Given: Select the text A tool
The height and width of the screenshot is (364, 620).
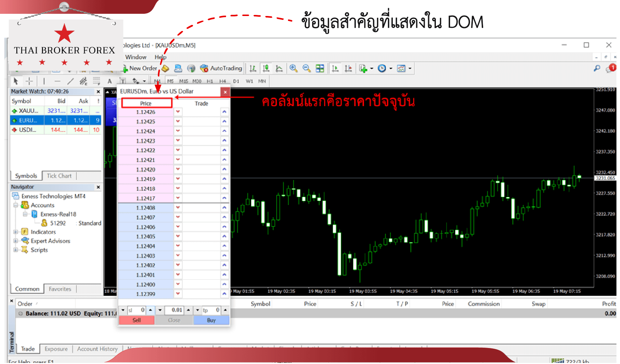Looking at the screenshot, I should pyautogui.click(x=109, y=81).
